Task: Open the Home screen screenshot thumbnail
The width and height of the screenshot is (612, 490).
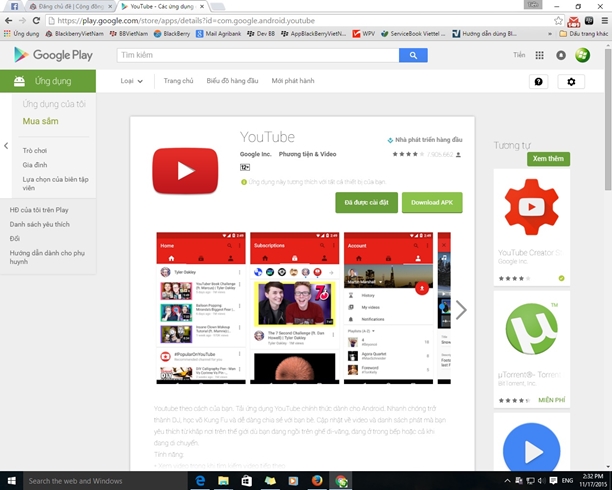Action: (201, 308)
